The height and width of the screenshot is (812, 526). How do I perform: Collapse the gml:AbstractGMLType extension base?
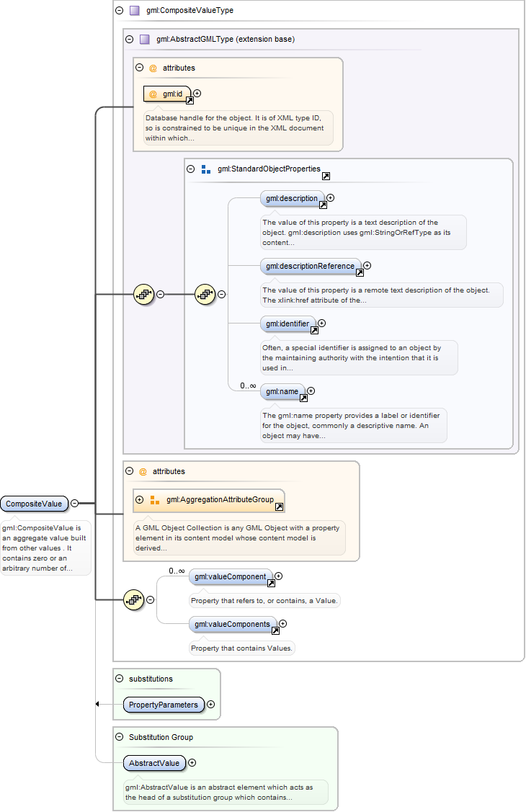[130, 40]
